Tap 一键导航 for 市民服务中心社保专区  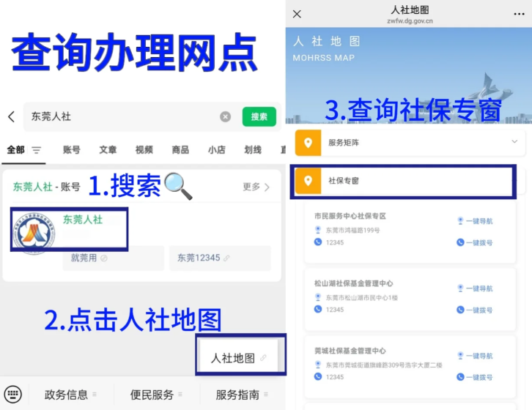click(475, 221)
